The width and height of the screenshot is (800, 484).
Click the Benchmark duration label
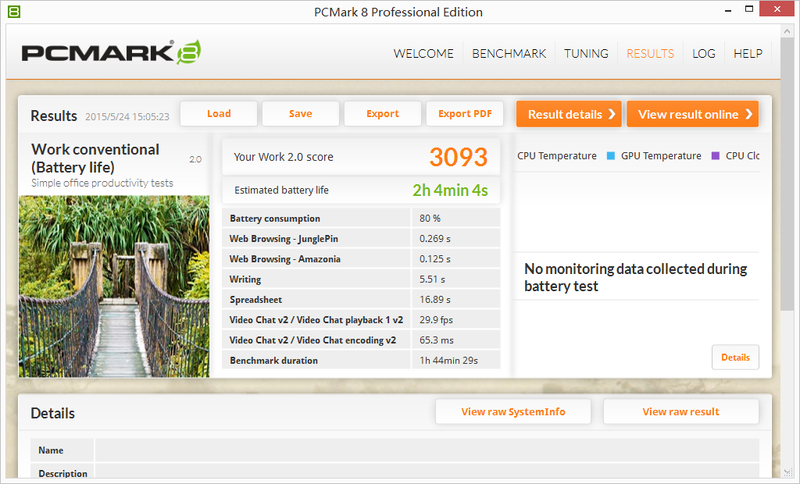tap(274, 361)
